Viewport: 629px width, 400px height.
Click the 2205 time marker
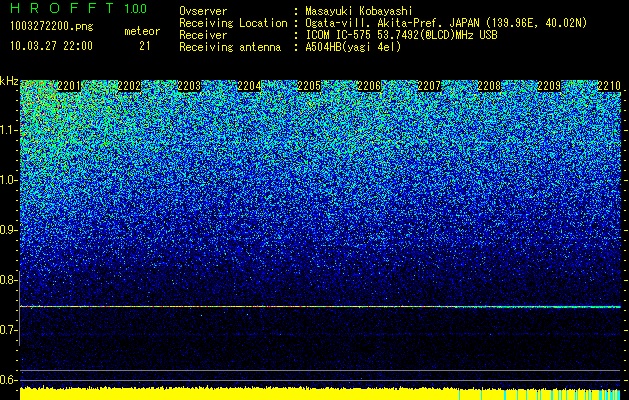coord(309,86)
